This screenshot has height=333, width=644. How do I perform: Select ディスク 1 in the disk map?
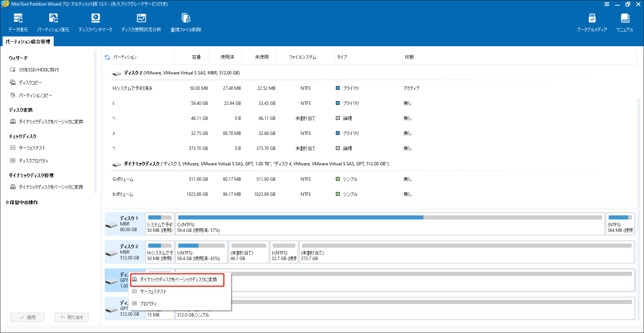125,224
